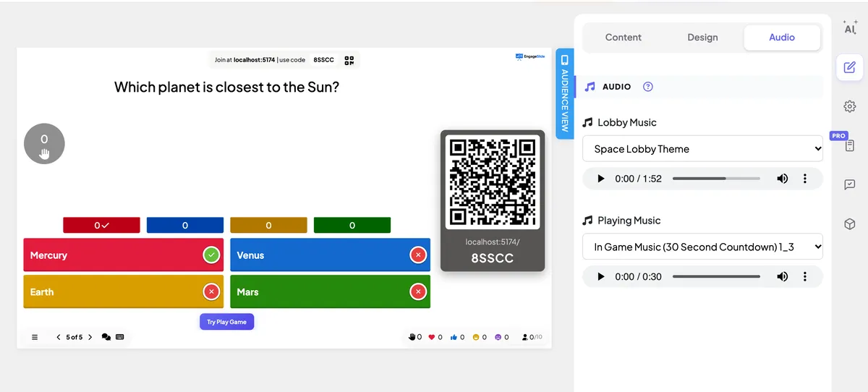Click the grey raised hands circle
Screen dimensions: 868x392
click(44, 144)
